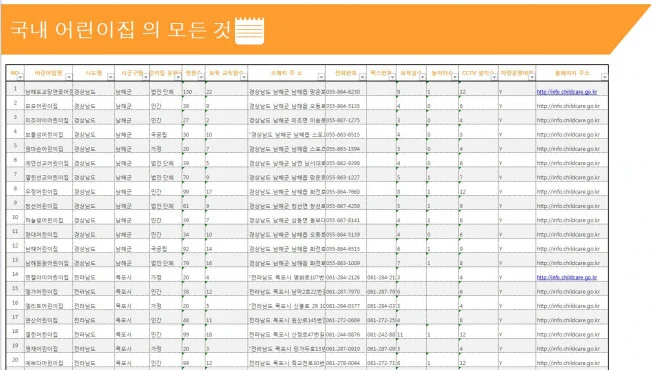Image resolution: width=652 pixels, height=370 pixels.
Task: Select the capacity cell showing 79
Action: tap(194, 260)
